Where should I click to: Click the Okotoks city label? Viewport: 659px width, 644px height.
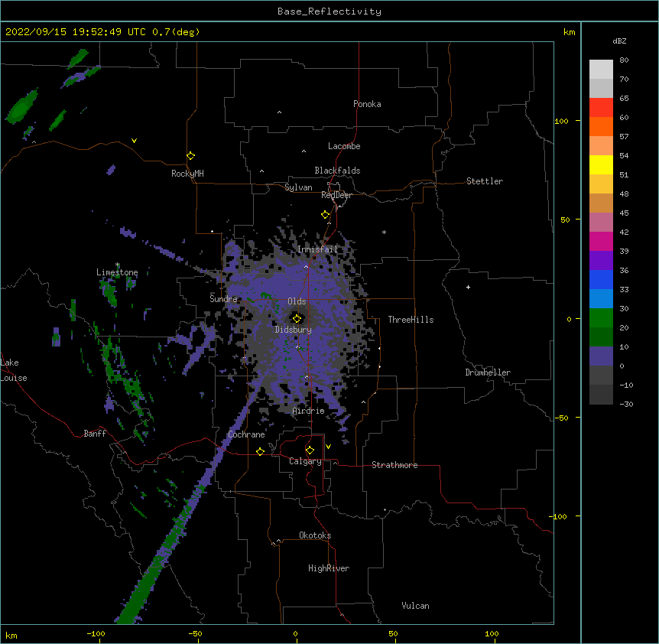315,535
